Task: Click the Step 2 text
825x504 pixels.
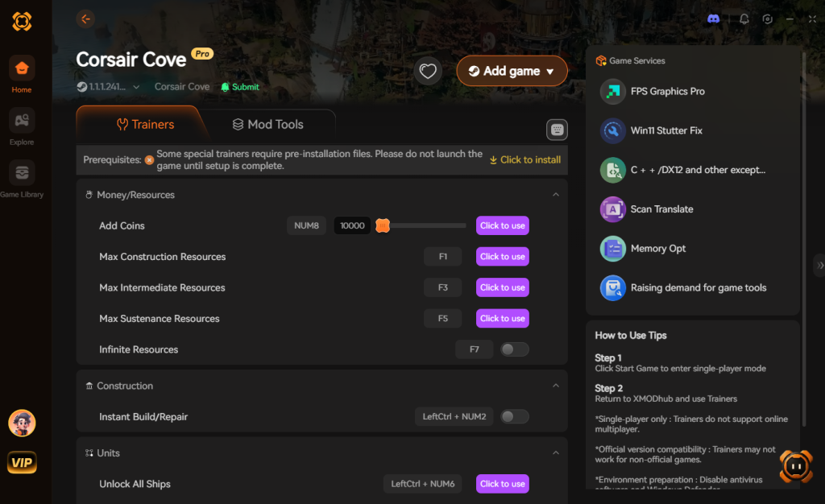Action: pos(609,388)
